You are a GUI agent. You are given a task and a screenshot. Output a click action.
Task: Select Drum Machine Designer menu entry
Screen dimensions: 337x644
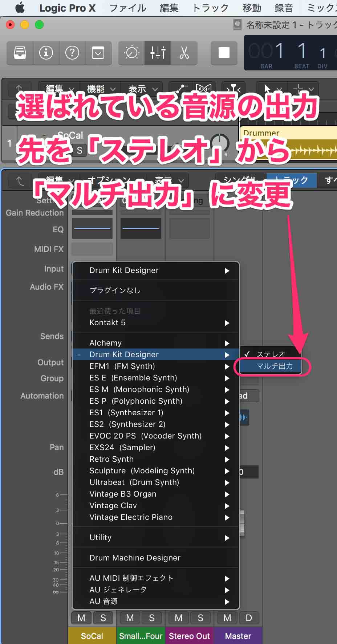[x=156, y=558]
